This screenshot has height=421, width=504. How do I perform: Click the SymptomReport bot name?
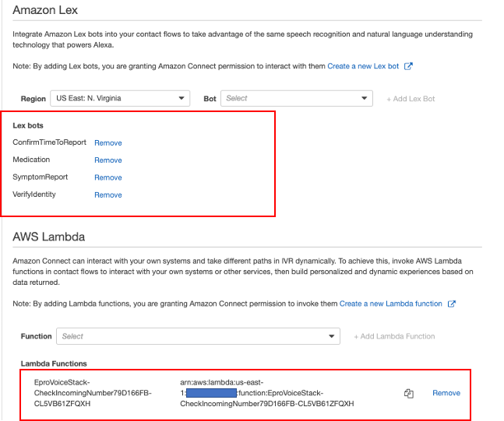point(41,177)
